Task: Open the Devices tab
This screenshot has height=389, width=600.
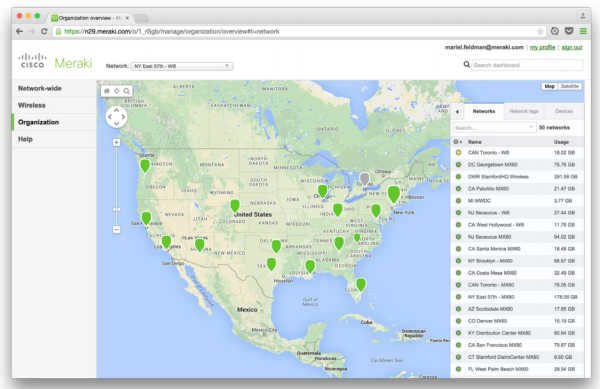Action: click(564, 111)
